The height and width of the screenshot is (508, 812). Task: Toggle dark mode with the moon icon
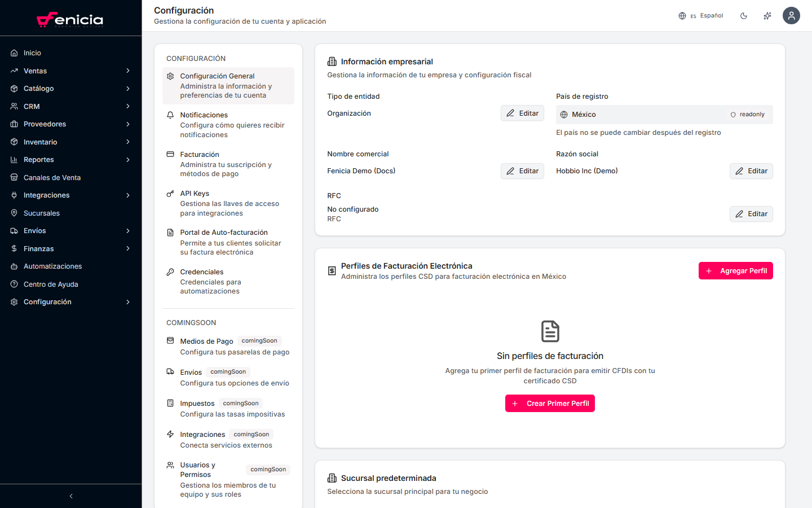pos(744,16)
